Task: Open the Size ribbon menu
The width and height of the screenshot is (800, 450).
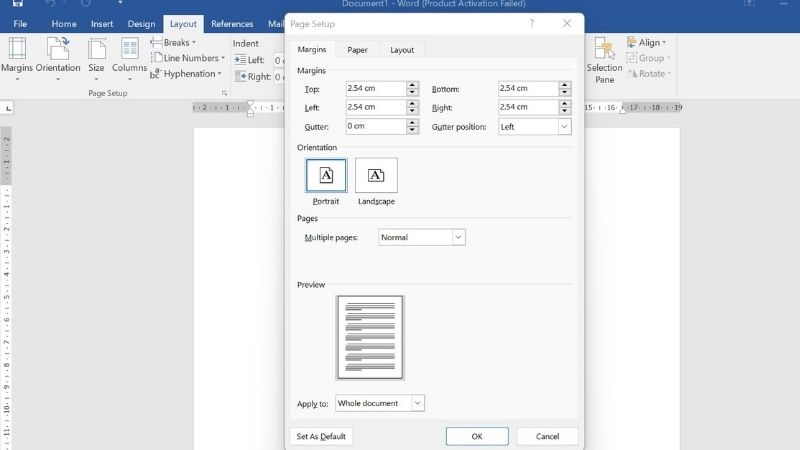Action: pyautogui.click(x=96, y=59)
